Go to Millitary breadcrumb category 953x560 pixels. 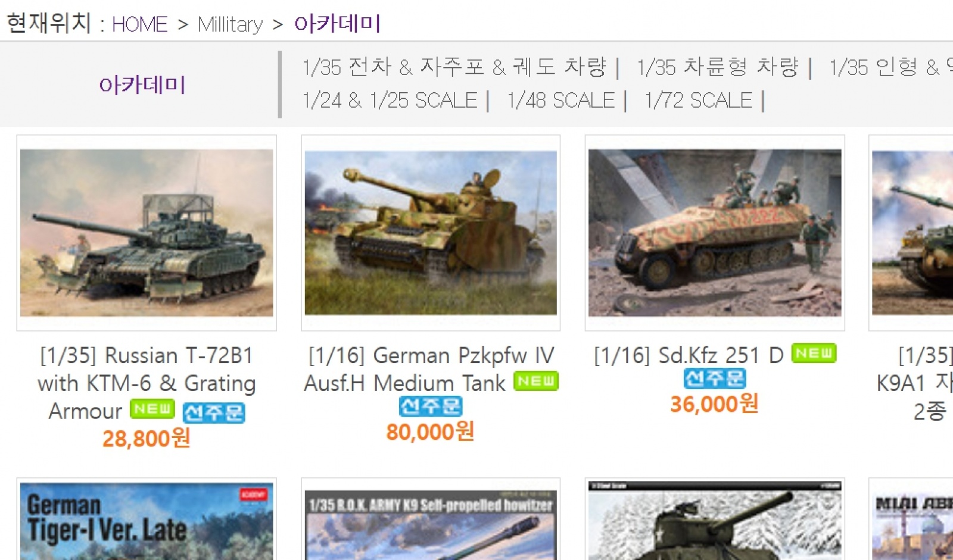230,24
